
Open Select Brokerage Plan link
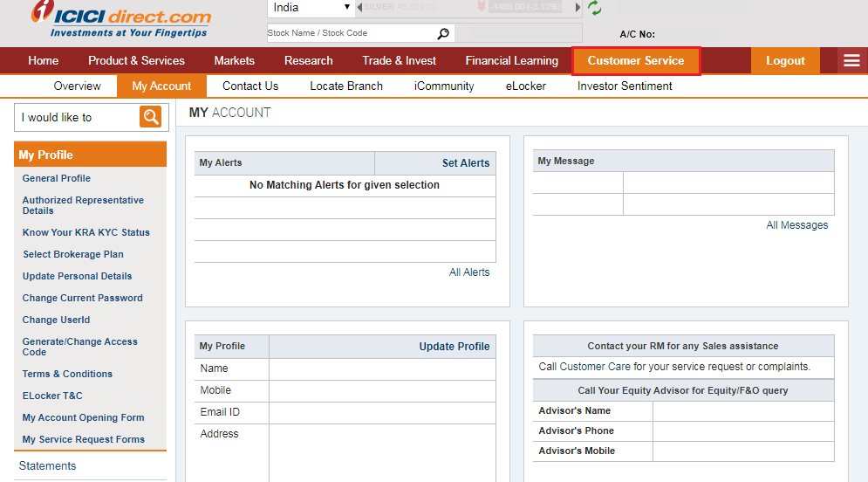pyautogui.click(x=73, y=254)
